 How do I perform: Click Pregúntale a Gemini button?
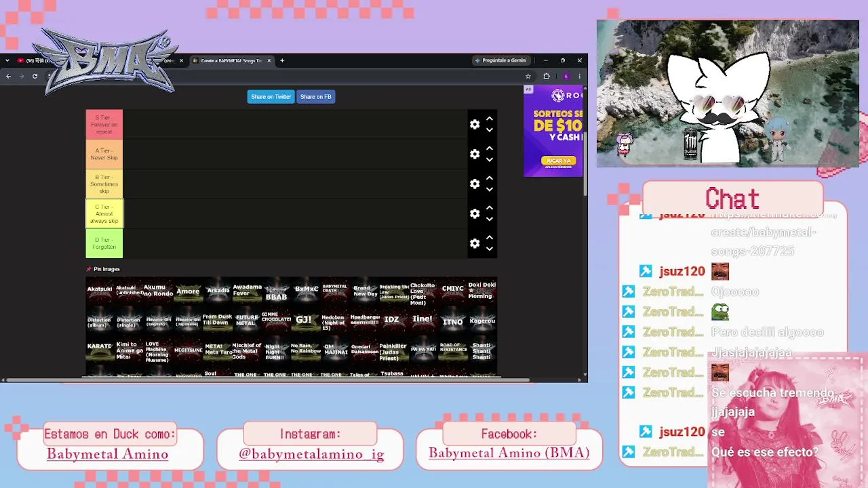pos(501,60)
